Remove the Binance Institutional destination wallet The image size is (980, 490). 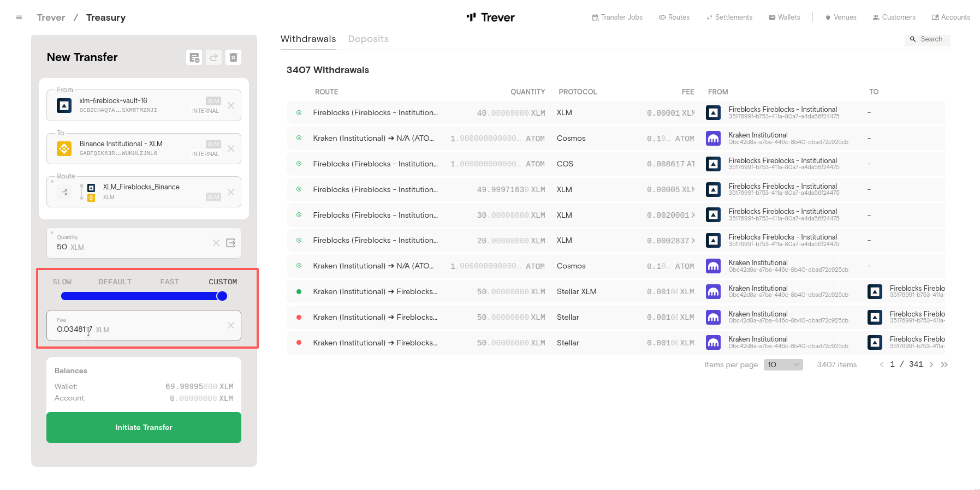(x=231, y=148)
